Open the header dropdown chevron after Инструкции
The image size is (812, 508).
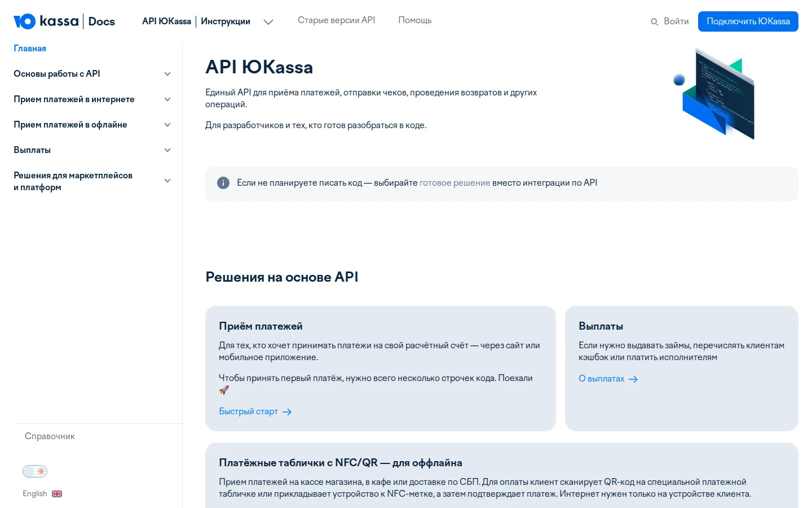(268, 22)
